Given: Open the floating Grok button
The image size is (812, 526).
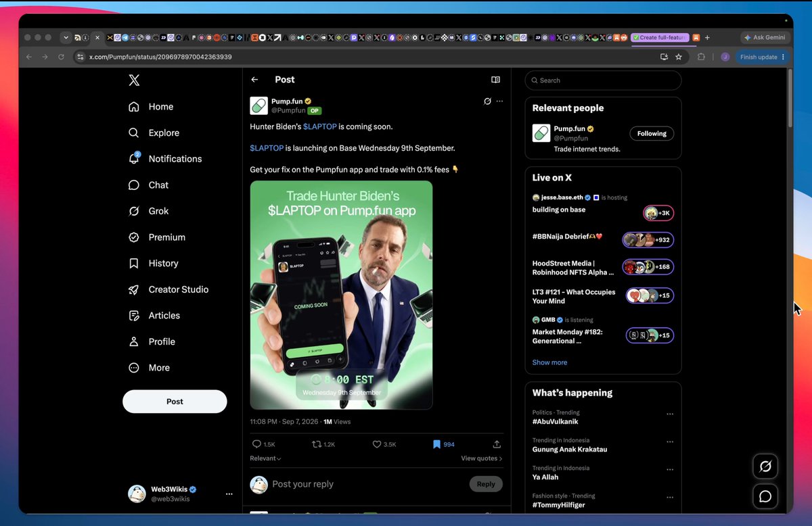Looking at the screenshot, I should click(x=765, y=467).
